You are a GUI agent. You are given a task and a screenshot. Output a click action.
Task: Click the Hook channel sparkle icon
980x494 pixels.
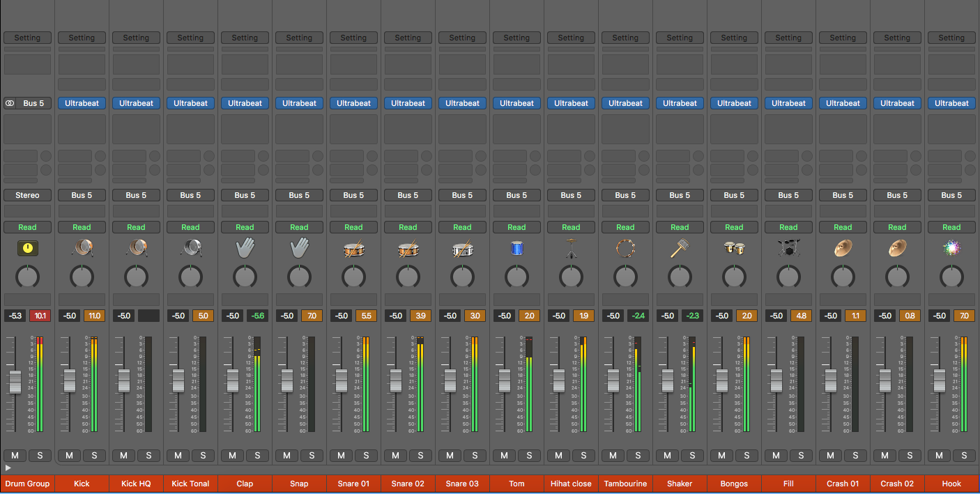click(x=951, y=247)
